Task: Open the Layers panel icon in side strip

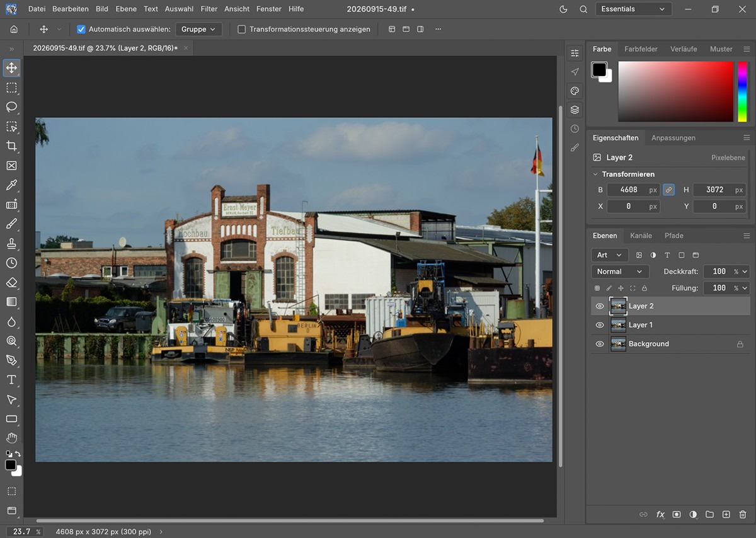Action: pos(575,110)
